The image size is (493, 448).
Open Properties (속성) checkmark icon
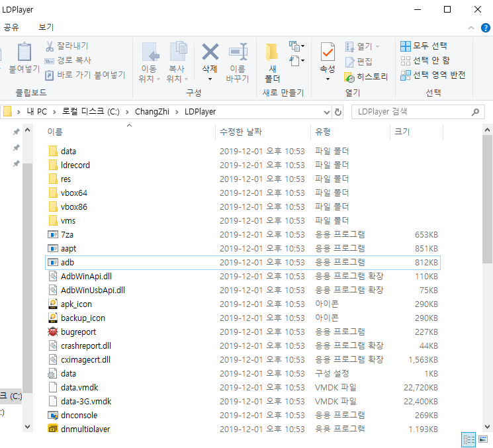click(x=328, y=52)
